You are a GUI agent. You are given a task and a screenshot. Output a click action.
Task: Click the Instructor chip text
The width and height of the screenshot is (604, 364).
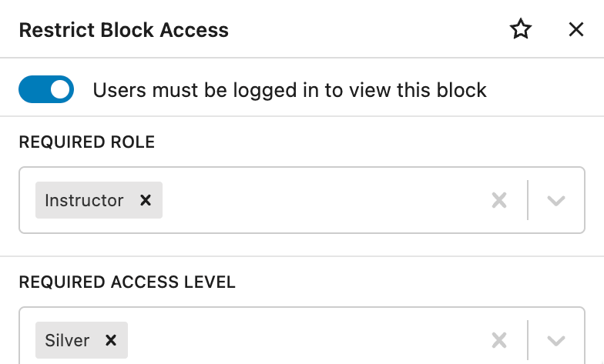[x=84, y=200]
